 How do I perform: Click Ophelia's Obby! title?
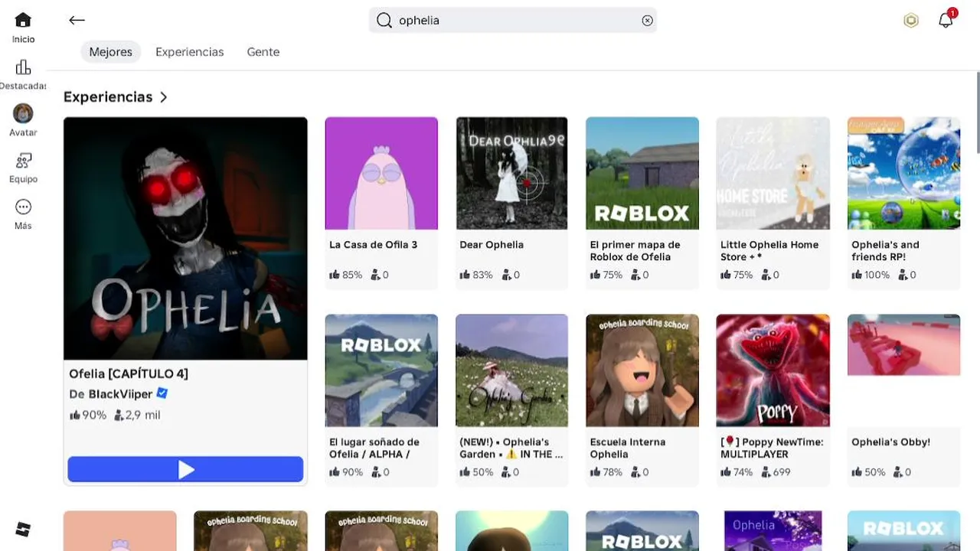coord(891,442)
